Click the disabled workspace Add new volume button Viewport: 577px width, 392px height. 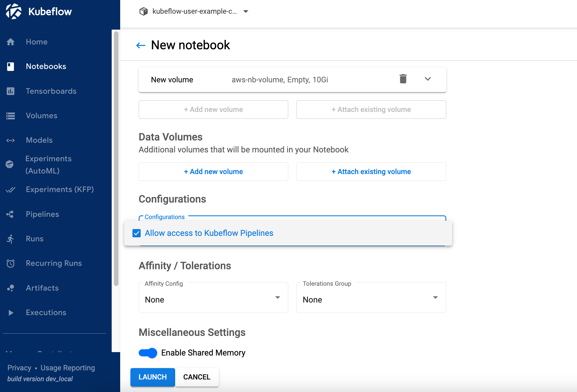click(213, 109)
